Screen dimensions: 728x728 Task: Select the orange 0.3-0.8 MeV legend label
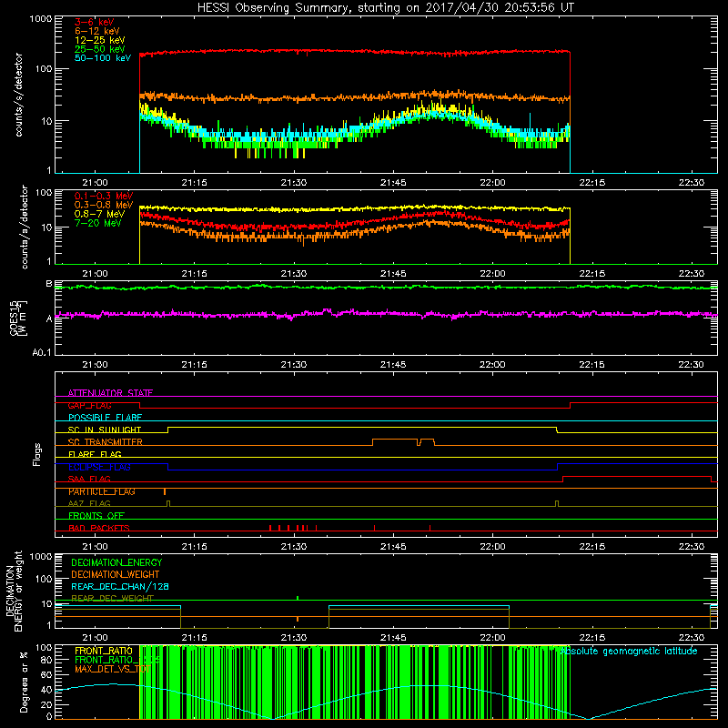104,205
